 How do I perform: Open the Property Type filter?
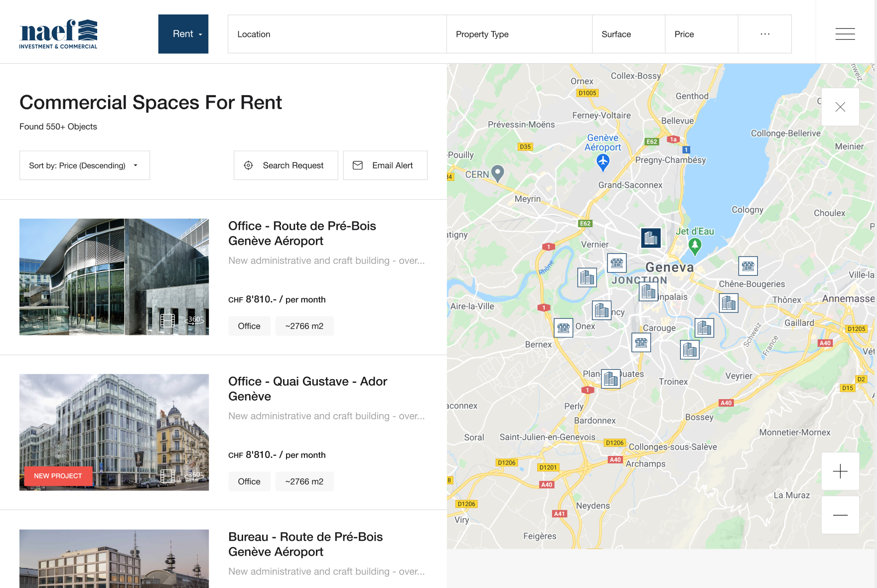tap(519, 34)
